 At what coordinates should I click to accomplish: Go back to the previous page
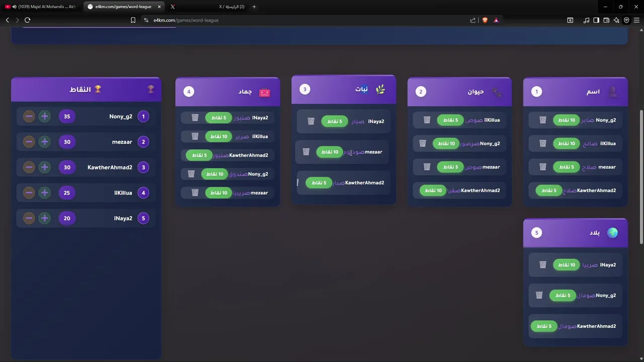point(7,20)
